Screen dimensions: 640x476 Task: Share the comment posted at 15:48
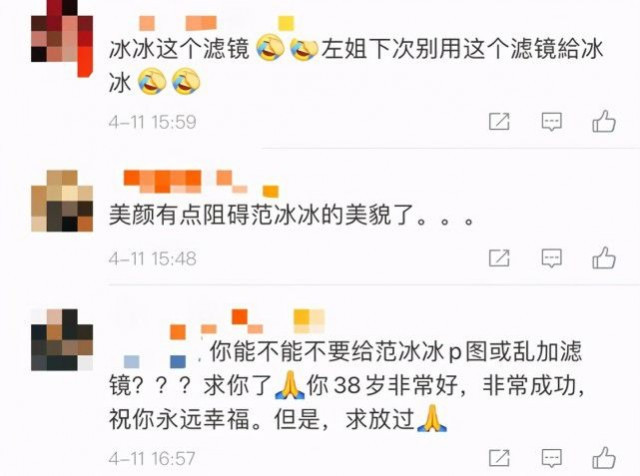(x=499, y=258)
